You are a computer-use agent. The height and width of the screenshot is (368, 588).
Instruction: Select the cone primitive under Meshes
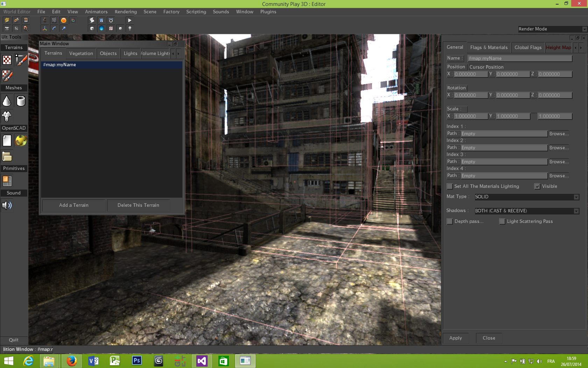tap(7, 101)
